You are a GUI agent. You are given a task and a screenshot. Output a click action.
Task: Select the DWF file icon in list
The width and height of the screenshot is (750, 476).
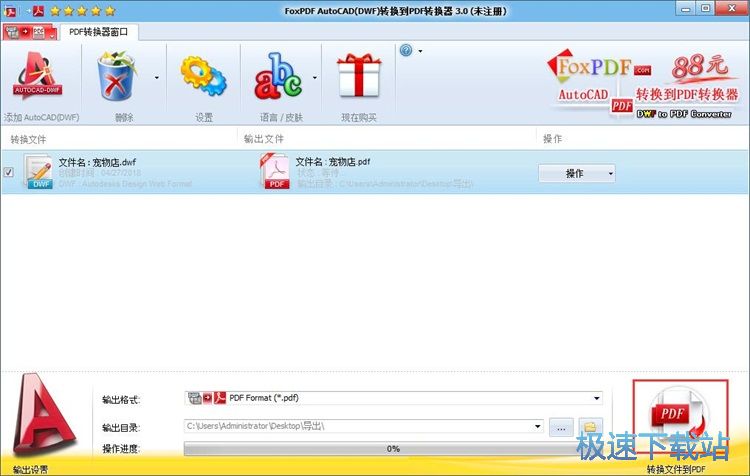pos(38,171)
